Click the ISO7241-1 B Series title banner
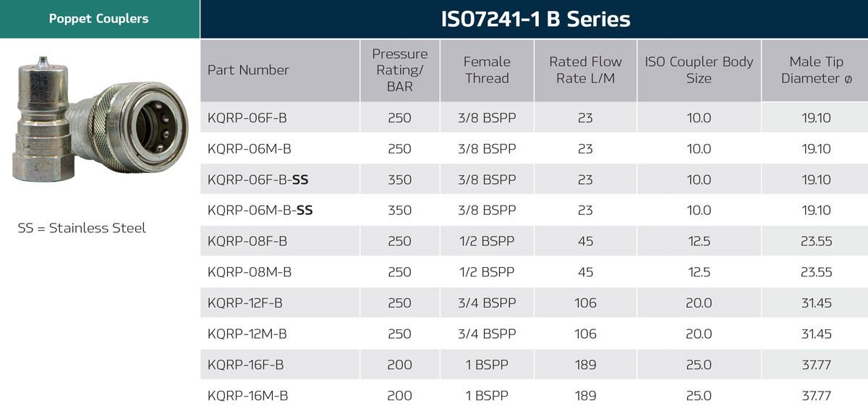This screenshot has width=868, height=414. click(535, 19)
